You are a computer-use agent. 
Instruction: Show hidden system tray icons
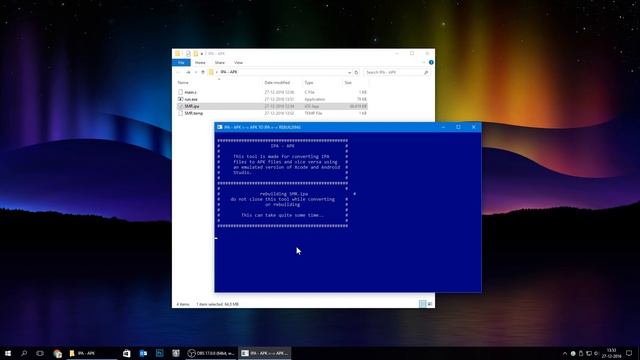pos(565,353)
